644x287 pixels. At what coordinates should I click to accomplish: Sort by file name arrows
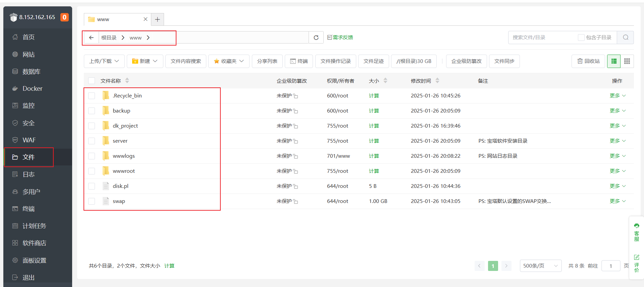point(127,81)
